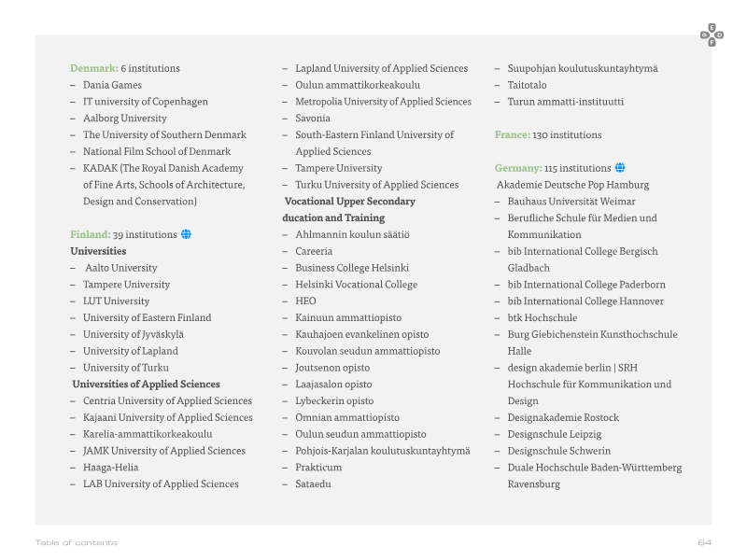Select the Haaga-Helia list entry
This screenshot has height=560, width=747.
point(110,468)
